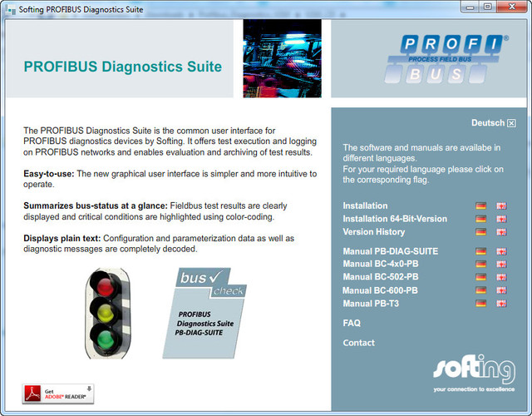Open English Installation guide flag
The height and width of the screenshot is (416, 532).
(x=501, y=206)
